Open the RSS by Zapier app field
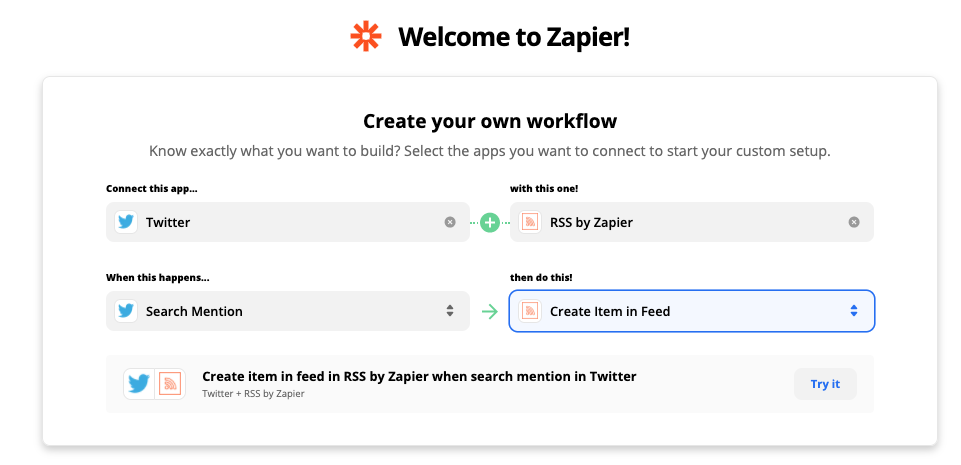The height and width of the screenshot is (465, 961). (692, 222)
